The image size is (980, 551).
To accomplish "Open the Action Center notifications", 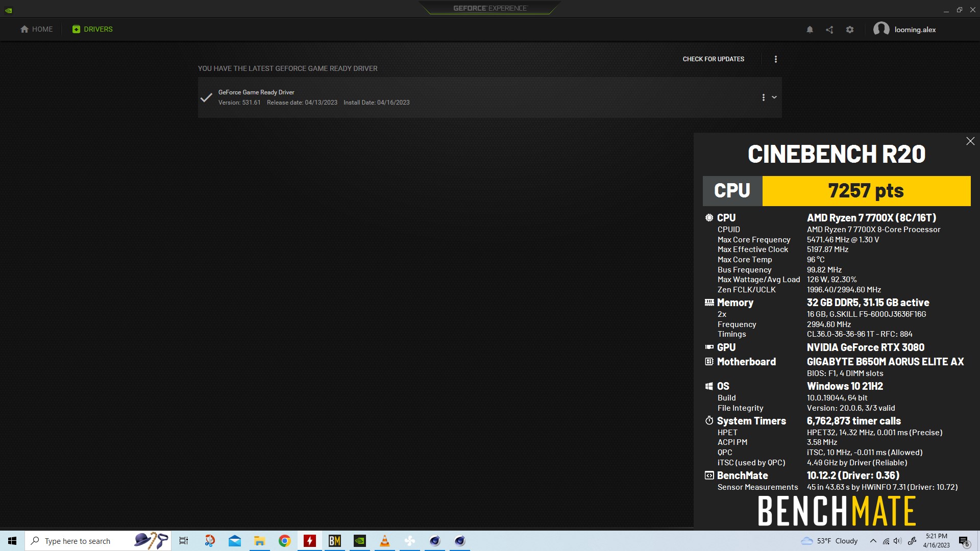I will coord(964,541).
